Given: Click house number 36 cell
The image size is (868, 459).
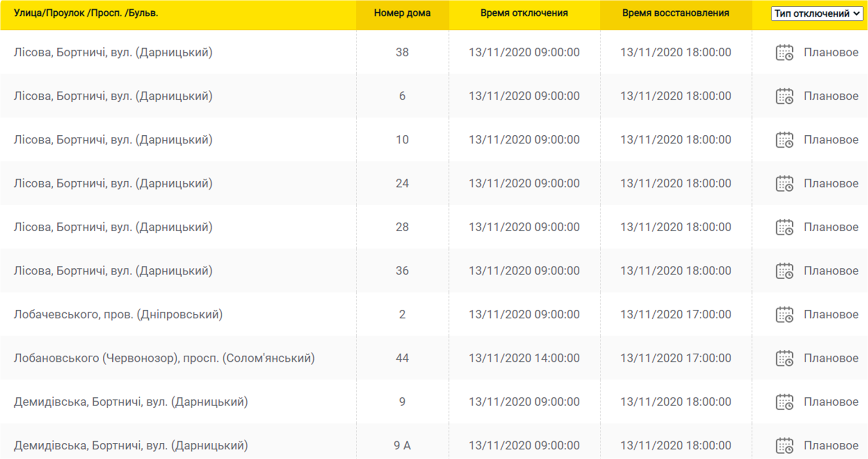Looking at the screenshot, I should coord(402,271).
